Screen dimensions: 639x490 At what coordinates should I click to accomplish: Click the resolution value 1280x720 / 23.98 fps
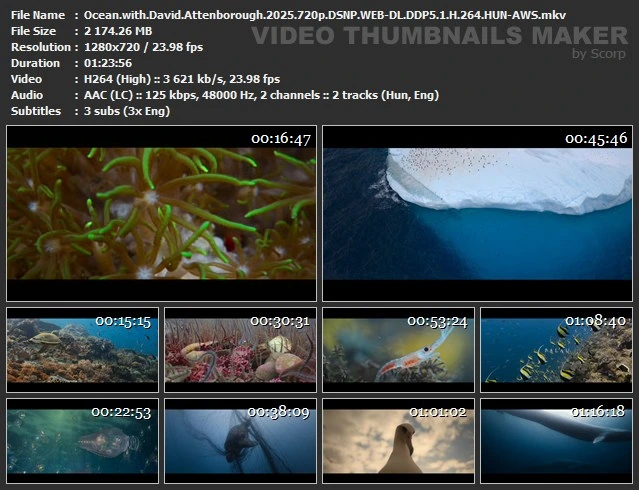tap(143, 47)
